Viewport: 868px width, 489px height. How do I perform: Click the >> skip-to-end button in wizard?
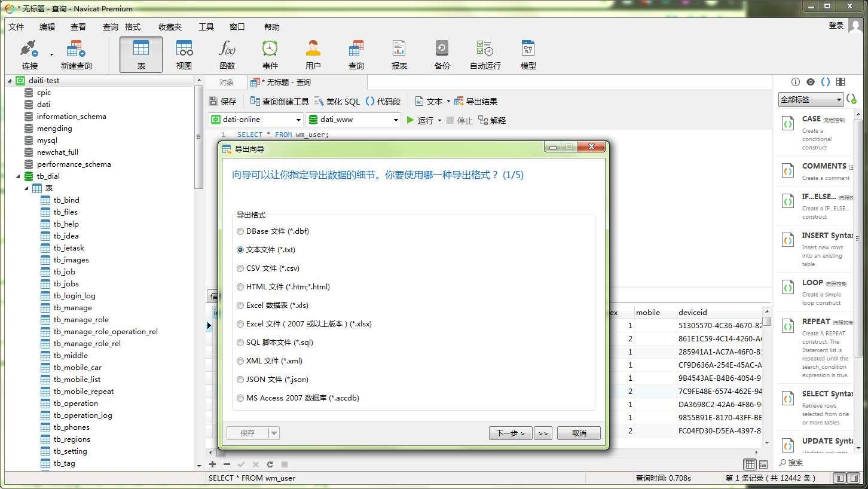coord(543,433)
